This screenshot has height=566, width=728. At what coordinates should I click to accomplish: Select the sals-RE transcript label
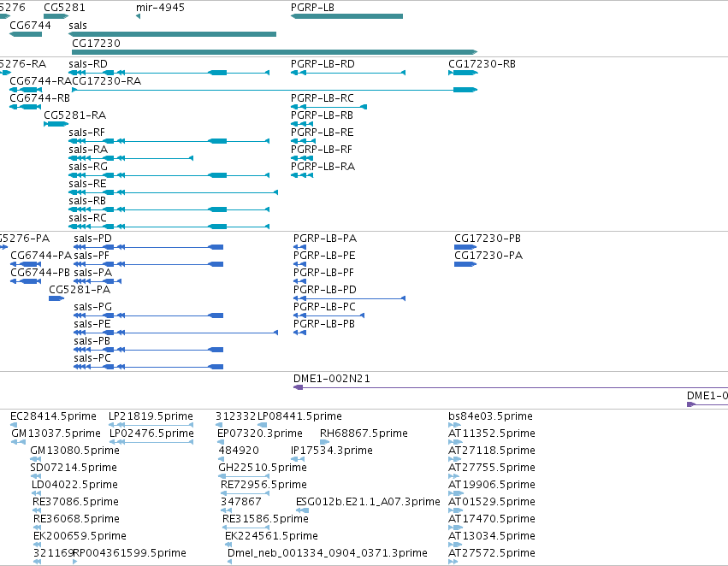pyautogui.click(x=87, y=184)
